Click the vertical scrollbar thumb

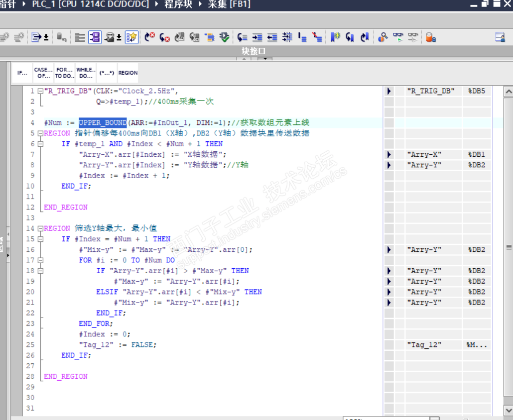pyautogui.click(x=509, y=247)
